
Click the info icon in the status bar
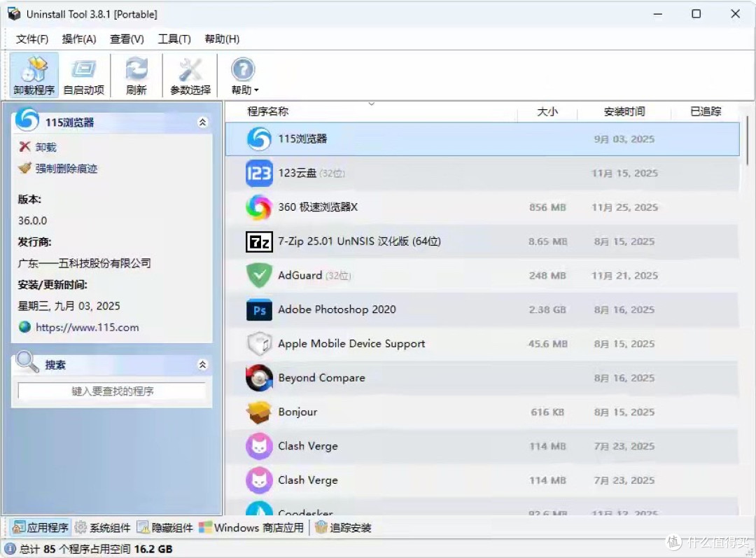[10, 548]
